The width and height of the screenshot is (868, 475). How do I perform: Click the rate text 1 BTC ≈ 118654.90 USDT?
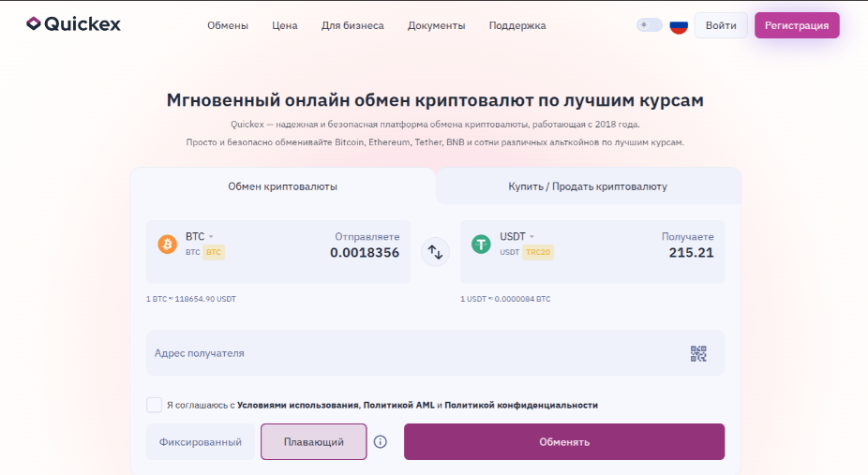191,299
